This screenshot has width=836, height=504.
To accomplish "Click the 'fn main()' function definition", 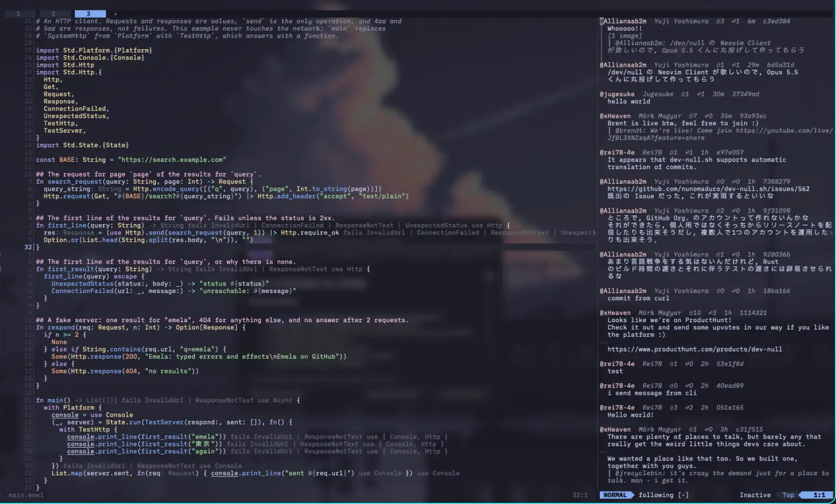I will (x=53, y=401).
